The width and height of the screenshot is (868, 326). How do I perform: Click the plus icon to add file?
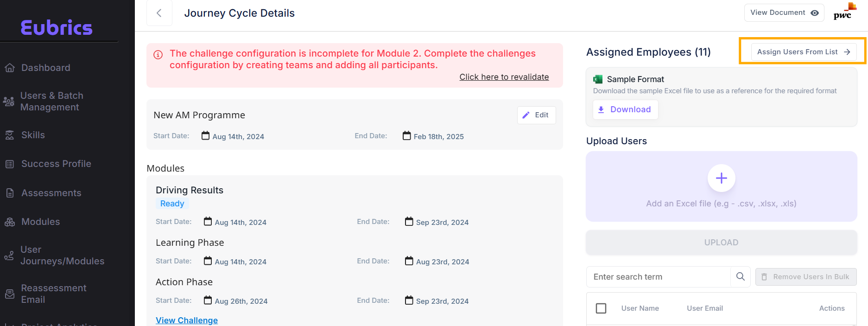pos(721,178)
